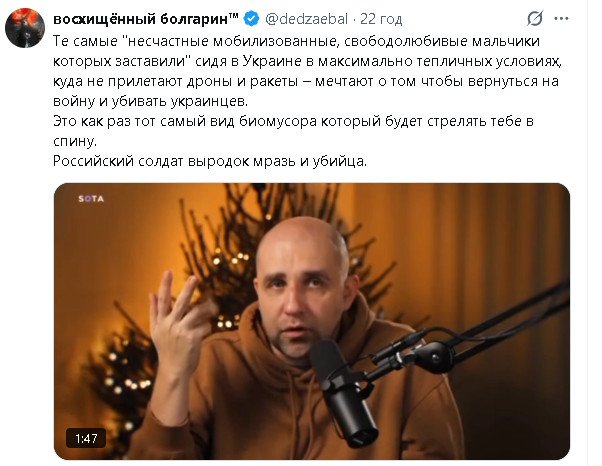The image size is (602, 466).
Task: Open the author's round profile avatar
Action: [25, 28]
